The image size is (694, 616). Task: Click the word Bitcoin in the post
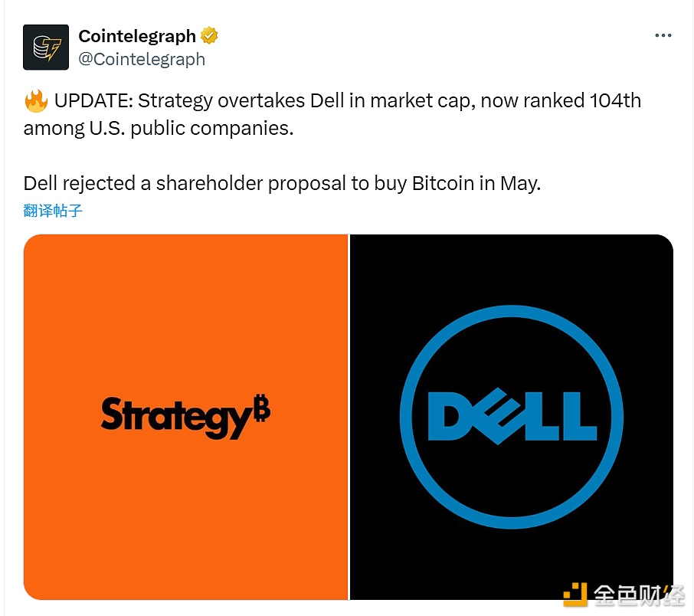point(443,184)
